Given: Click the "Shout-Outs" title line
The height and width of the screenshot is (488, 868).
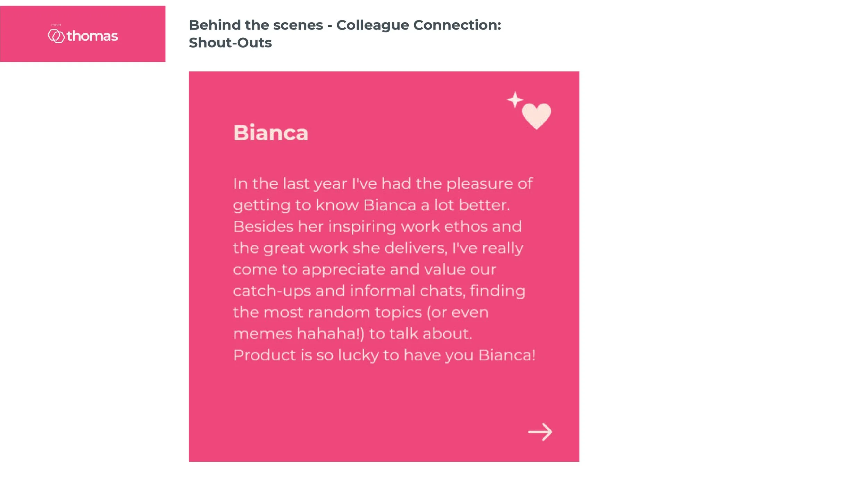Looking at the screenshot, I should 230,43.
